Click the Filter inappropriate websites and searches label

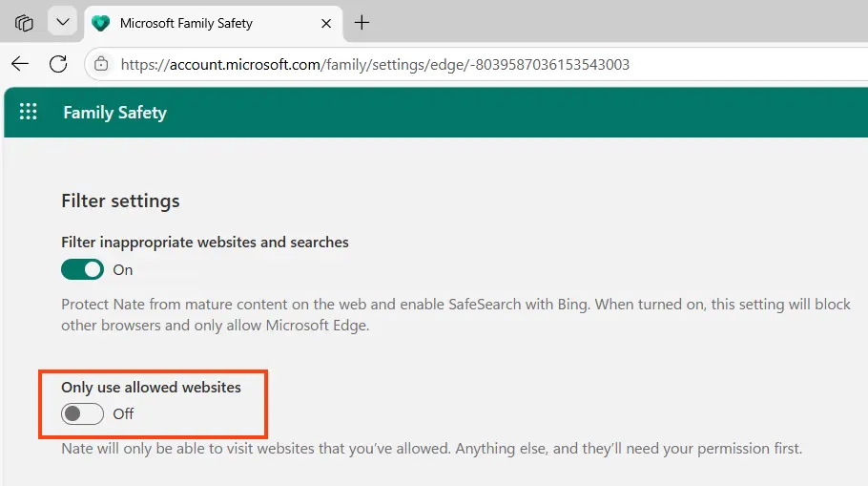(x=204, y=243)
